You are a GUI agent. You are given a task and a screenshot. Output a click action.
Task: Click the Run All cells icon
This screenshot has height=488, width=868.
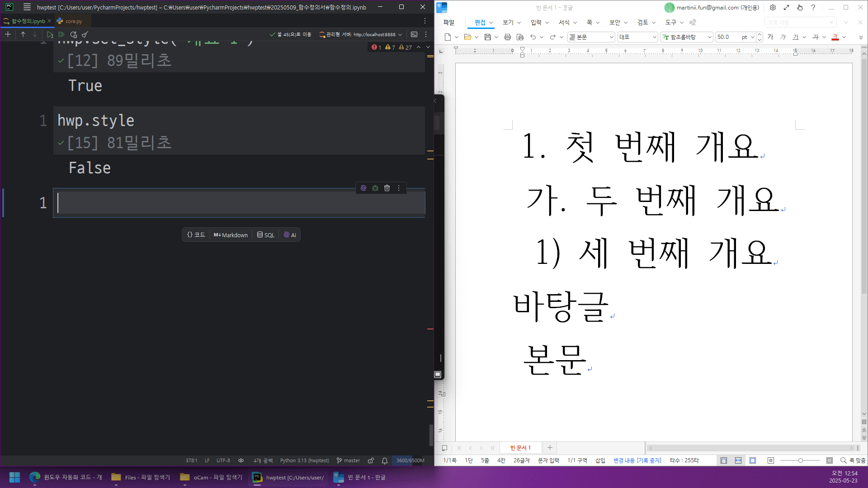[x=61, y=34]
